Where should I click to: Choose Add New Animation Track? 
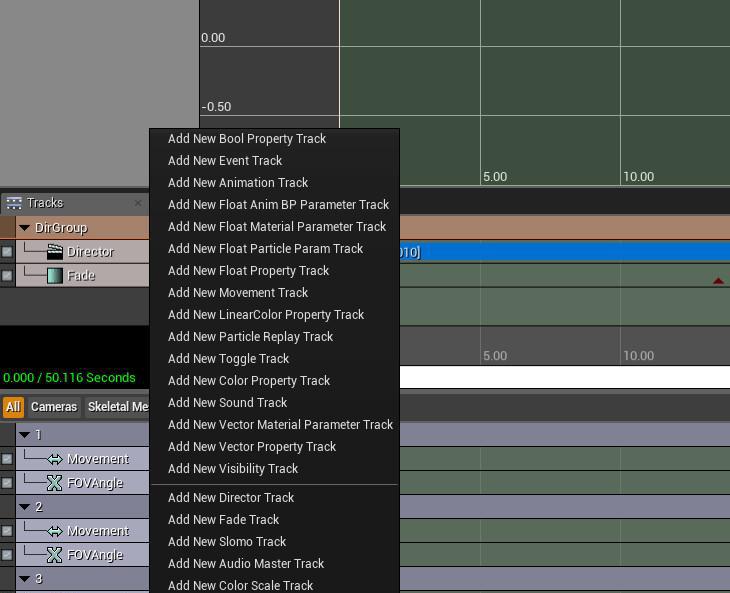tap(274, 182)
